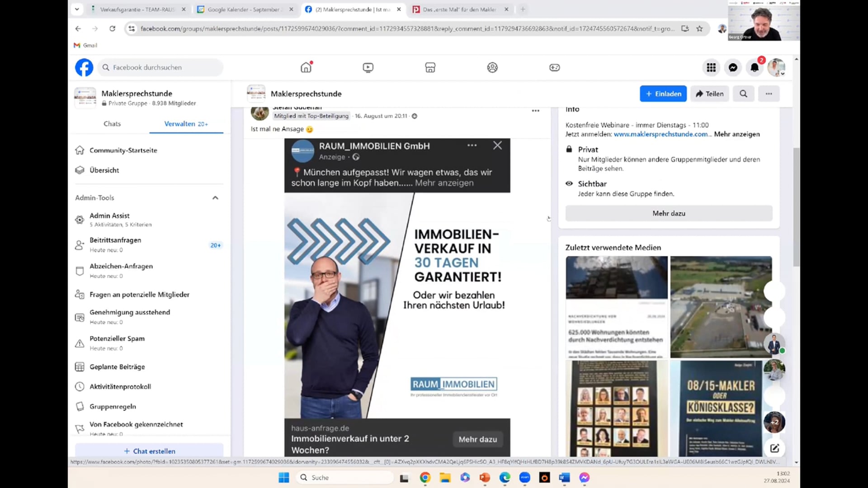Open the Facebook menu grid icon
868x488 pixels.
pos(711,67)
